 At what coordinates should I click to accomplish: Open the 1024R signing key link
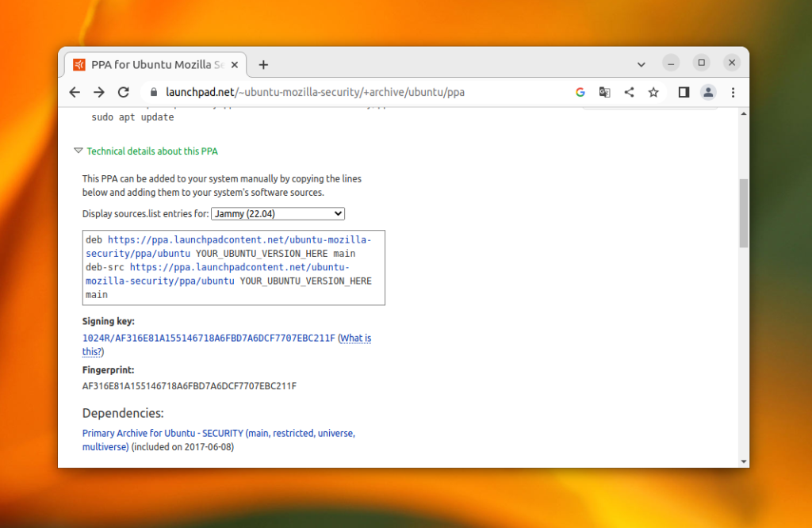[209, 338]
